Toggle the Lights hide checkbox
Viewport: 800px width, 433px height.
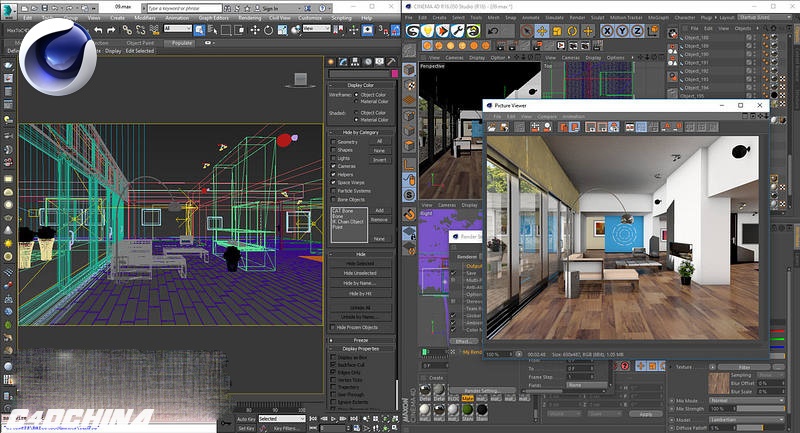[333, 159]
